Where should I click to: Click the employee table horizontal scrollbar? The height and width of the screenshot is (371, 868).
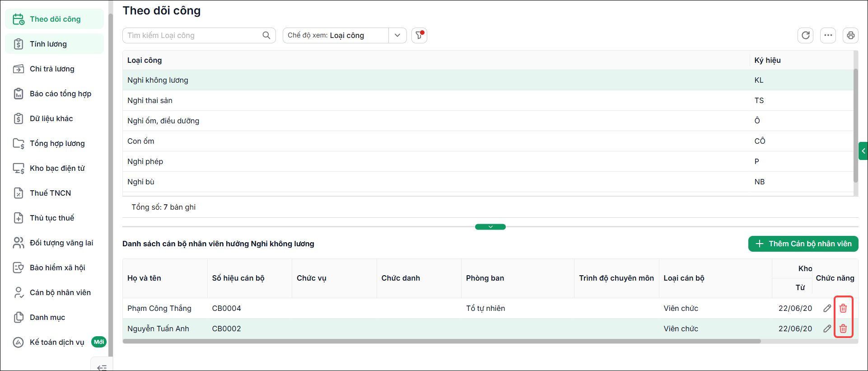442,341
